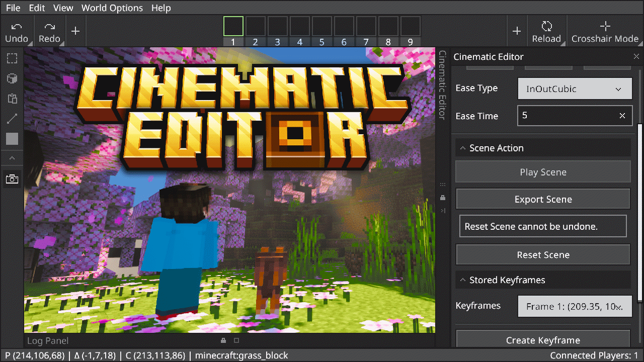Click the solid gray square swatch in sidebar

[x=12, y=139]
